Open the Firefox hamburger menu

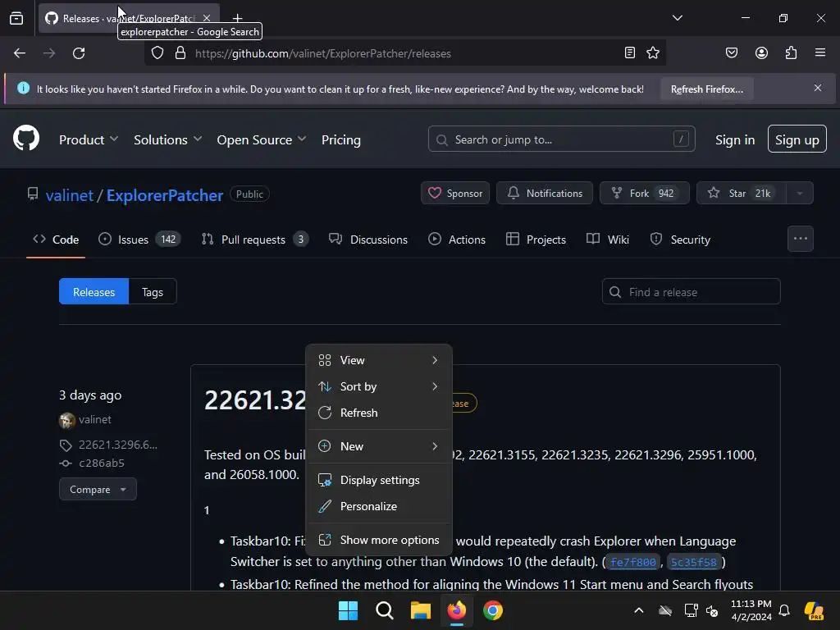click(820, 52)
